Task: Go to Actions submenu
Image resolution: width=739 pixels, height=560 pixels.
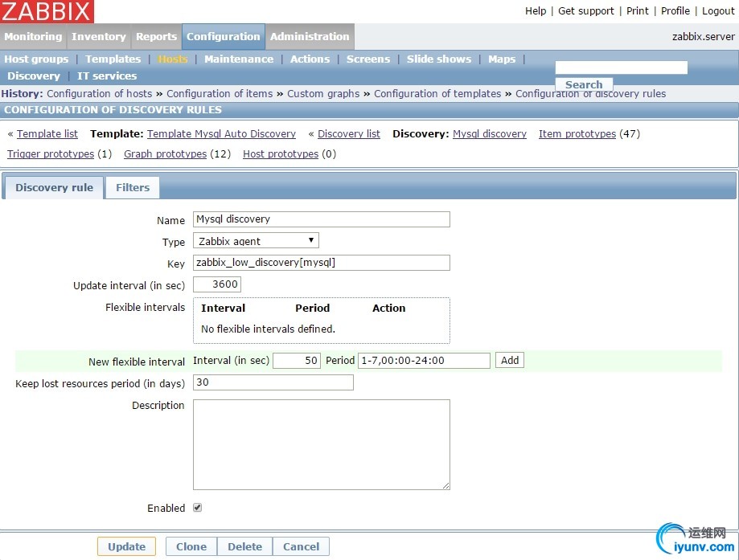Action: (310, 59)
